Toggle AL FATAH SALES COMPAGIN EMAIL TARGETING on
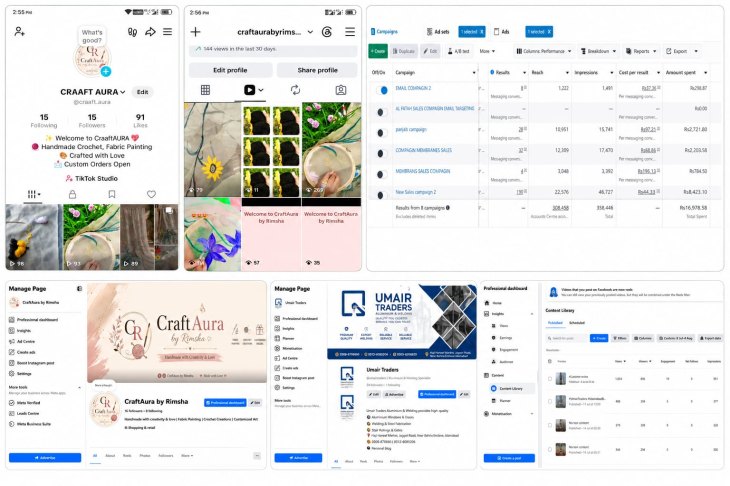 381,112
